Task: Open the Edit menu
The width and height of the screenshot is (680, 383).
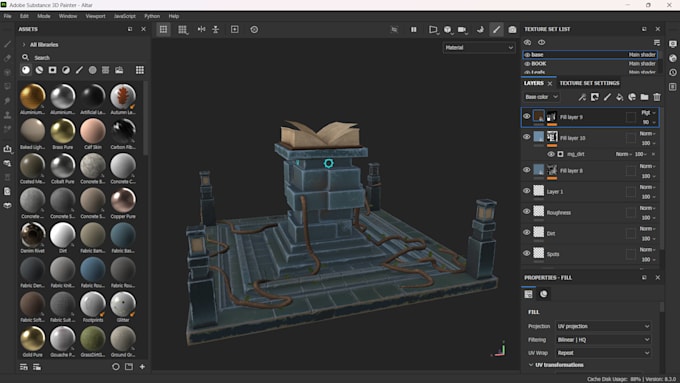Action: click(x=24, y=16)
